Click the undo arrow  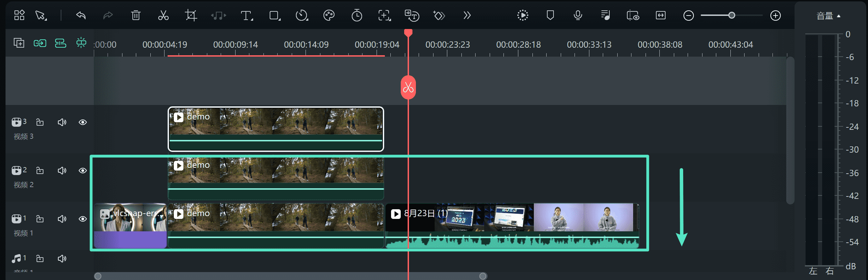point(81,16)
